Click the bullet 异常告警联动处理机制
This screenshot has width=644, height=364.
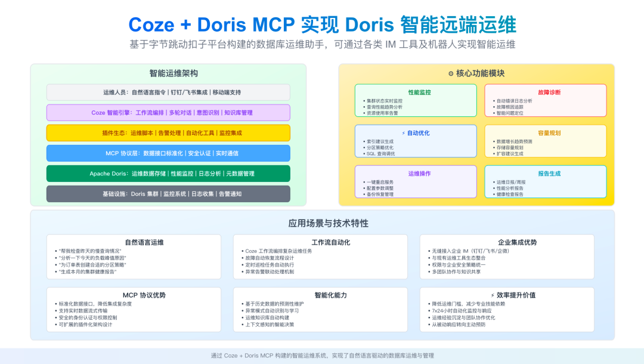click(270, 272)
